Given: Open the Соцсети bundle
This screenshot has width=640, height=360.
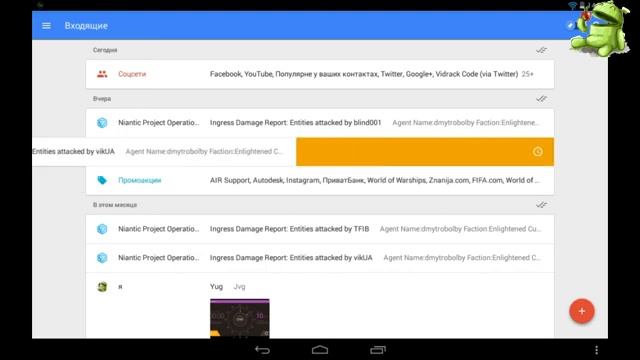Looking at the screenshot, I should pyautogui.click(x=320, y=74).
